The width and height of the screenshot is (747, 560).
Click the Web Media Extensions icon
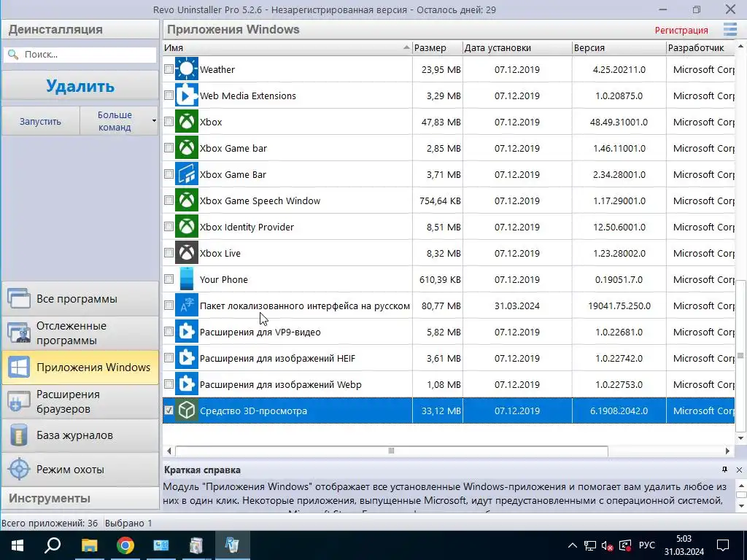click(x=186, y=96)
